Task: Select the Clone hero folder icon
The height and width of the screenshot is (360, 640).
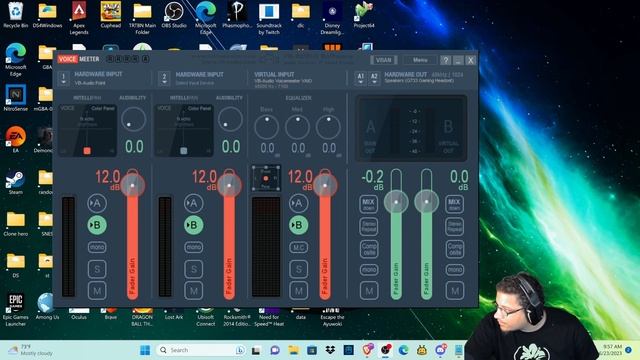Action: (16, 224)
